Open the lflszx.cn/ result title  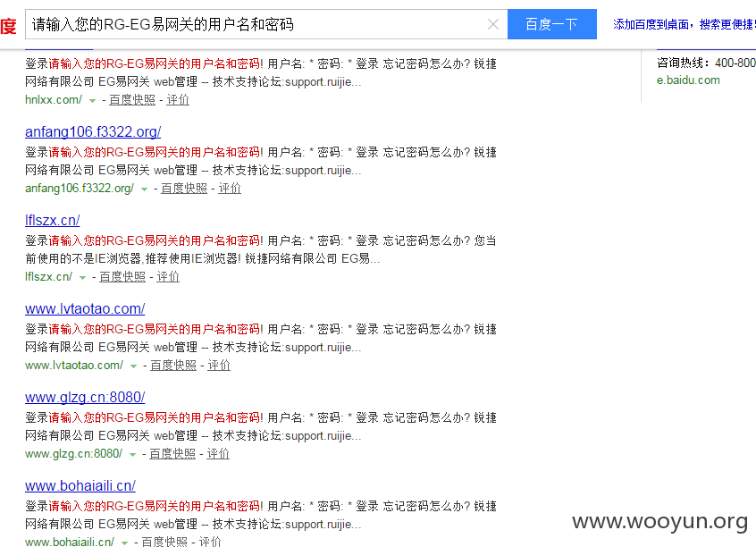pyautogui.click(x=52, y=220)
